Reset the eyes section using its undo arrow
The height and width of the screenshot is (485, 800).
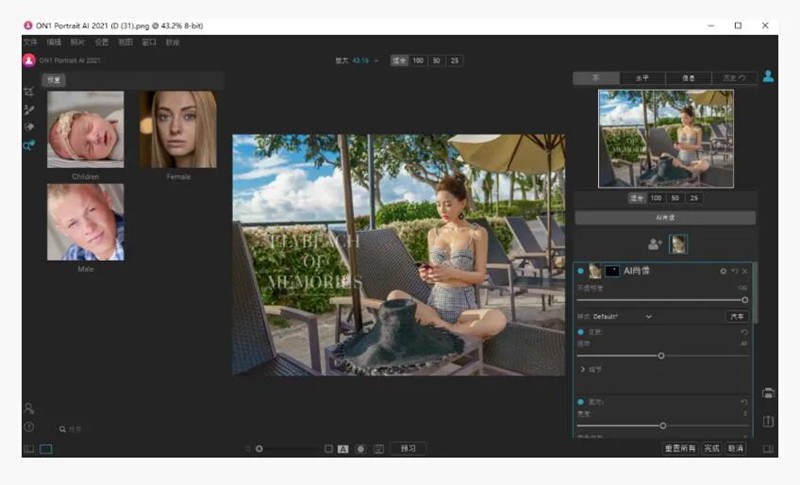tap(744, 402)
